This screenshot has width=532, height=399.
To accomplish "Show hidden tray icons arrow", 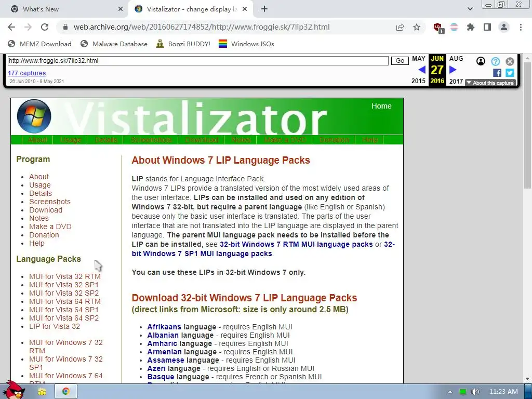I will 450,392.
